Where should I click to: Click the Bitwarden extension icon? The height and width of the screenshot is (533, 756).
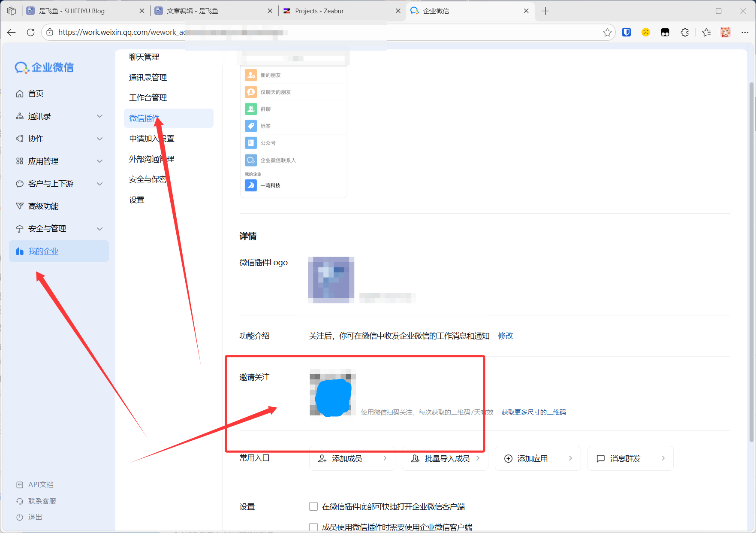[626, 32]
